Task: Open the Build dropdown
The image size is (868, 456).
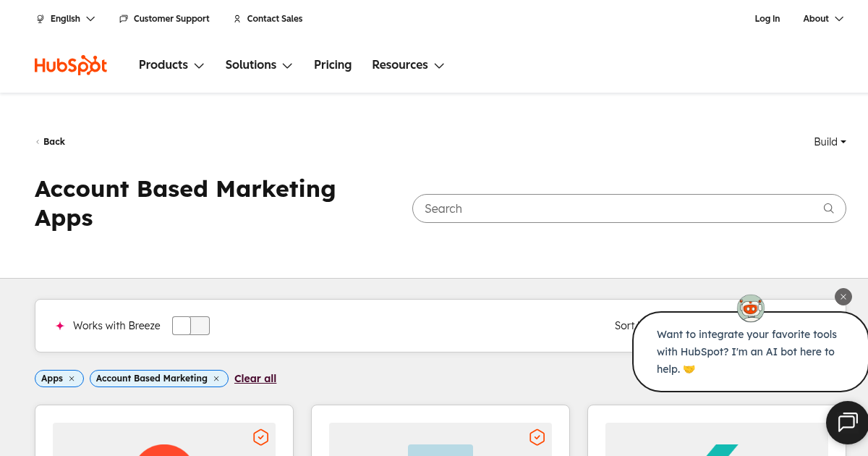Action: click(x=830, y=142)
